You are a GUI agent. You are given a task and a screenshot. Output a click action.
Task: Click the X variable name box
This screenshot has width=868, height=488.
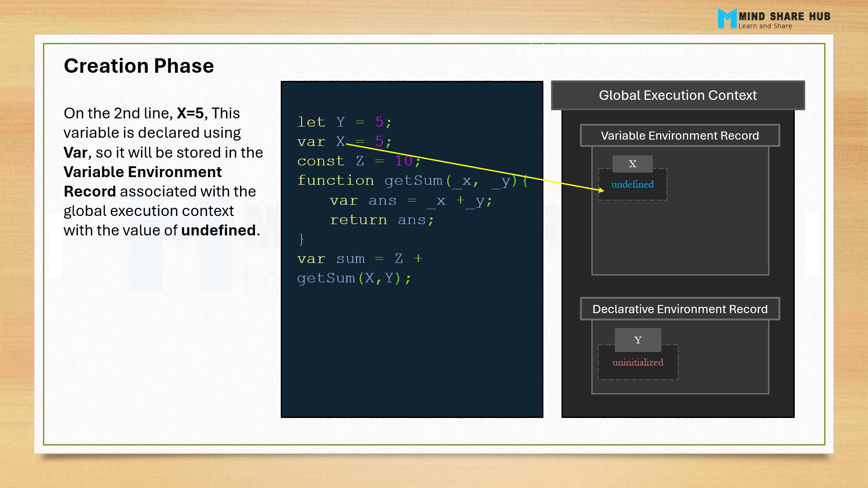(632, 164)
